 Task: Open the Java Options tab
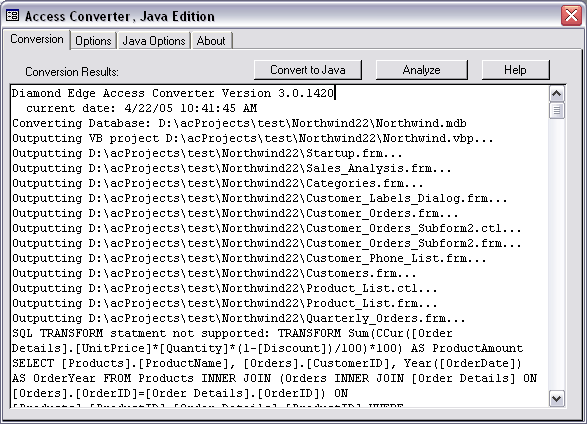[154, 40]
